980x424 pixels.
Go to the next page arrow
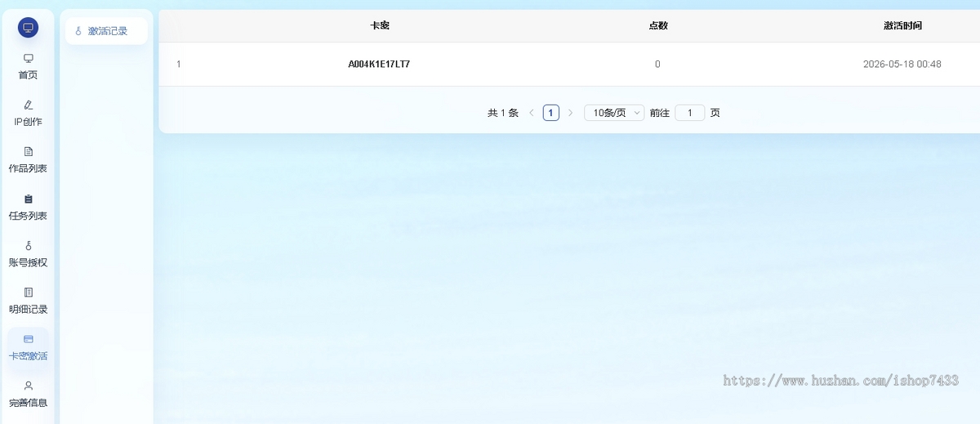pos(570,113)
